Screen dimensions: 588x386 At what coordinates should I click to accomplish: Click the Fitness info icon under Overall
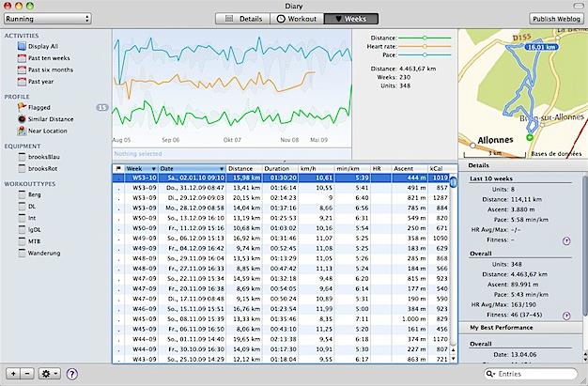(x=566, y=316)
